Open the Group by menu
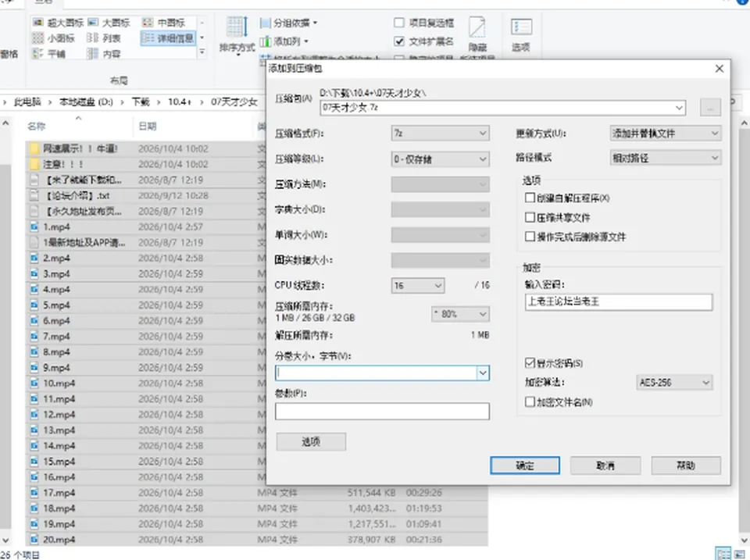This screenshot has width=750, height=560. 288,23
